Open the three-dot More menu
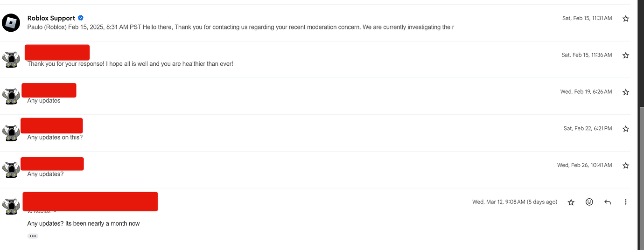 (626, 202)
